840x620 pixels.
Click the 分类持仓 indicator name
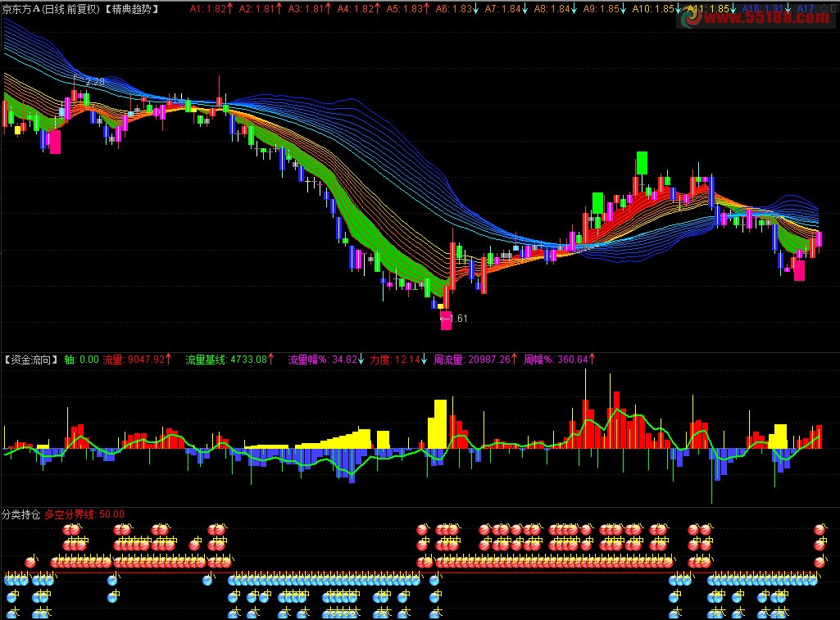[x=20, y=514]
